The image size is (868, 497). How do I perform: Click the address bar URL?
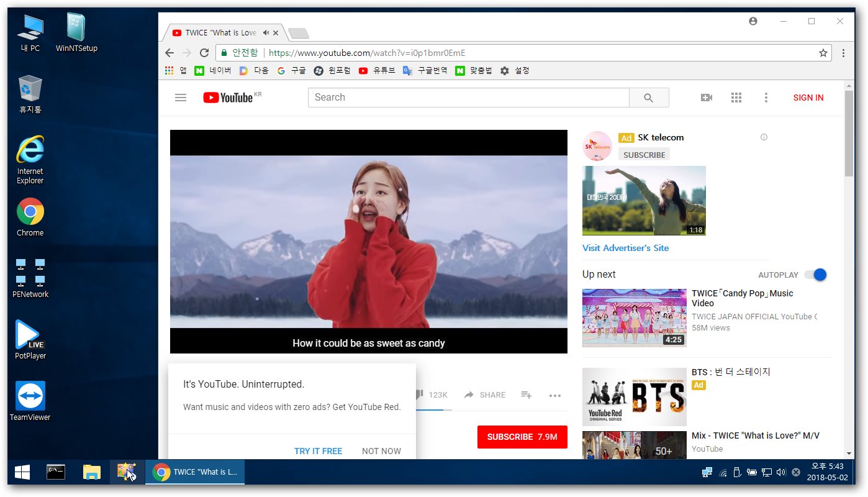pos(367,53)
